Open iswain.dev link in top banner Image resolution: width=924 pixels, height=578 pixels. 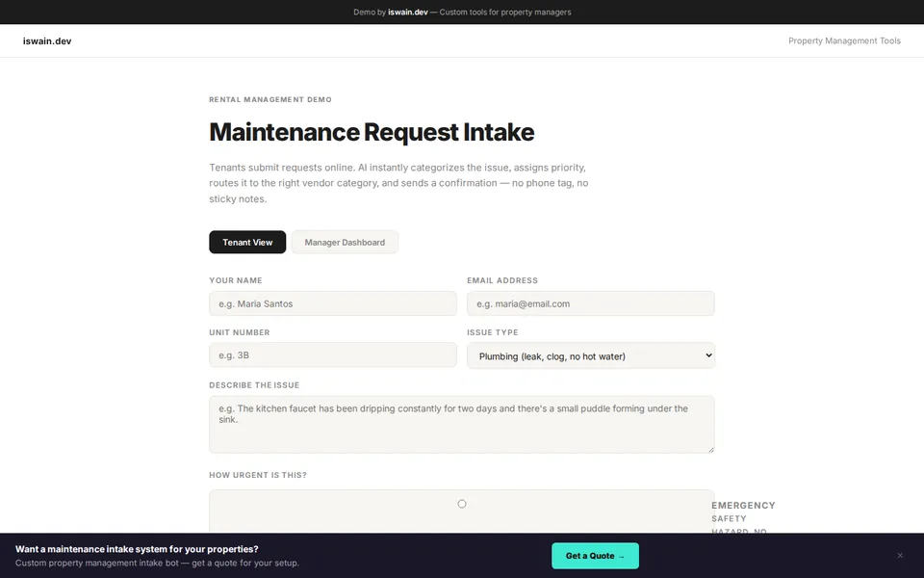(408, 12)
